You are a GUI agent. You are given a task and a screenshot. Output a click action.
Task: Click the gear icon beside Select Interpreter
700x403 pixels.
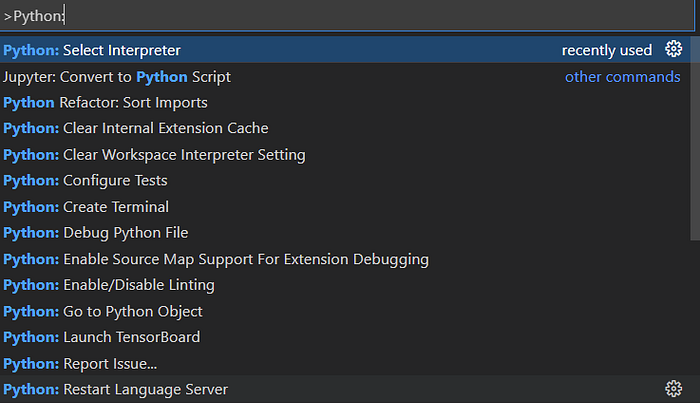[x=673, y=50]
